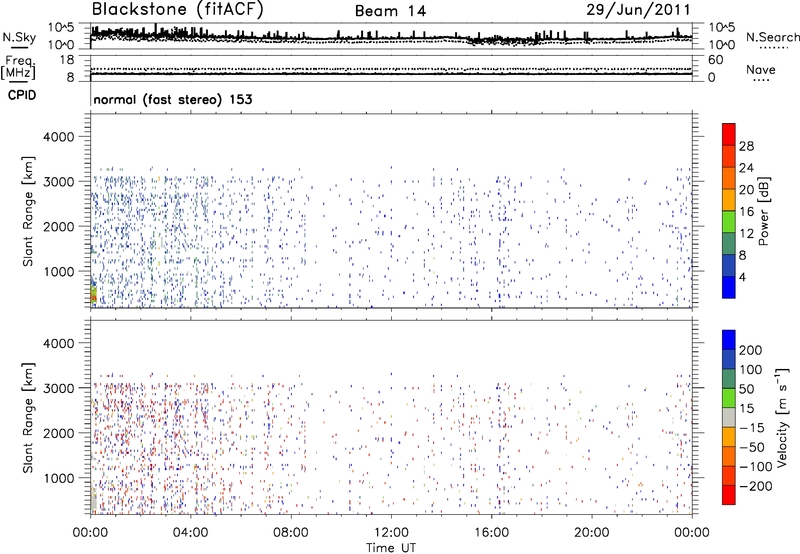This screenshot has width=800, height=554.
Task: Click the gray low-velocity echo patch near 00:00
Action: (94, 500)
